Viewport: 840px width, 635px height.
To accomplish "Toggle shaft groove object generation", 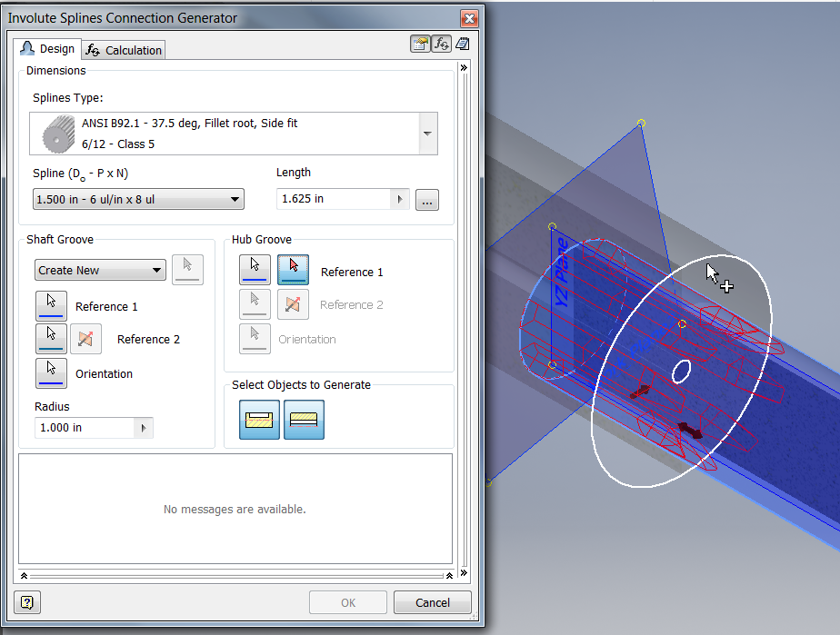I will click(259, 420).
